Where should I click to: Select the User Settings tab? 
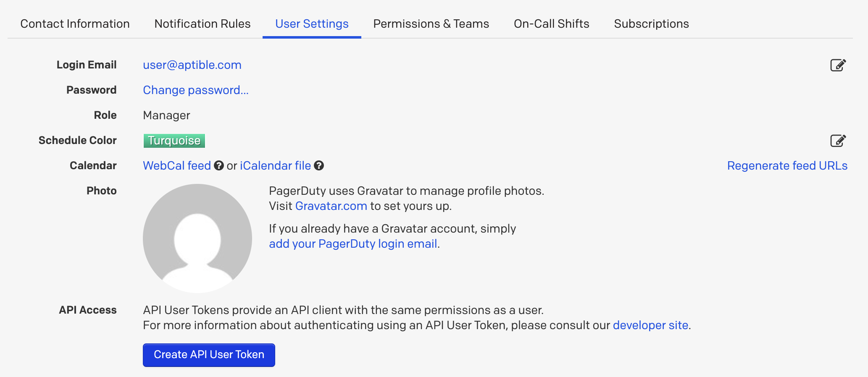click(x=312, y=24)
